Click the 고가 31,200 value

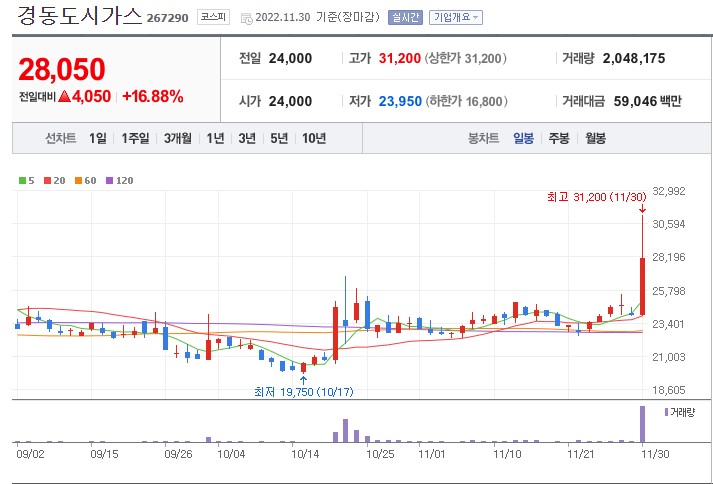coord(399,58)
